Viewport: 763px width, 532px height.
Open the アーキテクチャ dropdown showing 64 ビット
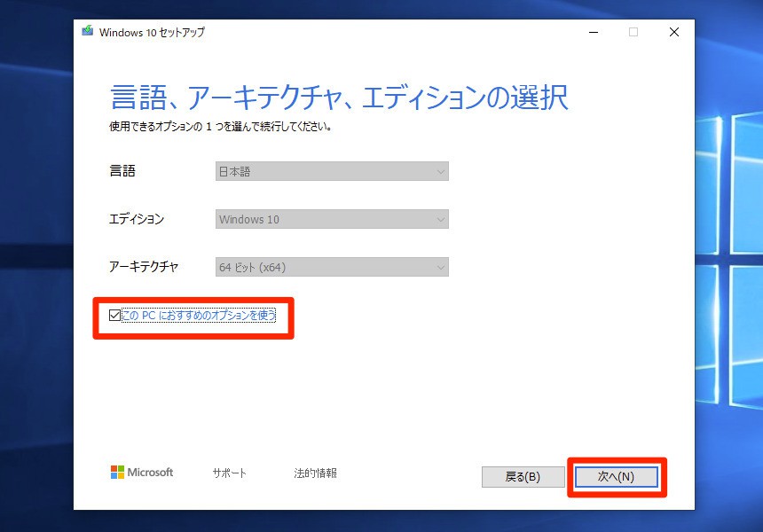point(332,267)
